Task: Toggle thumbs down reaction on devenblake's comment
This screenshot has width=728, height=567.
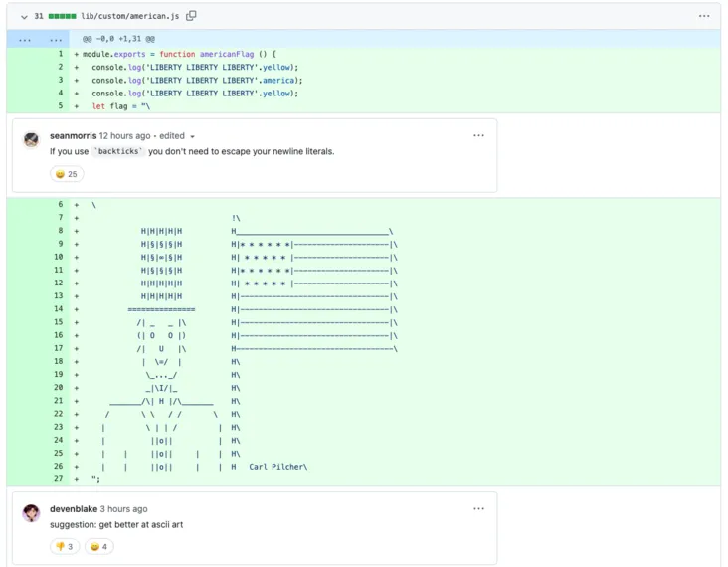Action: [x=66, y=546]
